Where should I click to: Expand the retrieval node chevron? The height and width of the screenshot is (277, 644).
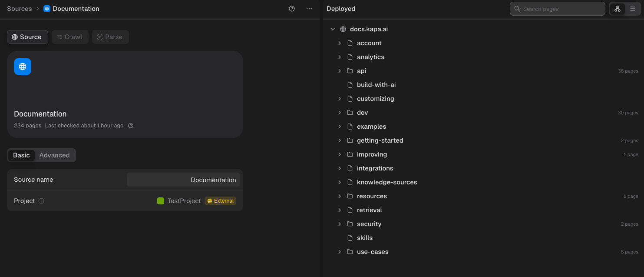[x=340, y=210]
